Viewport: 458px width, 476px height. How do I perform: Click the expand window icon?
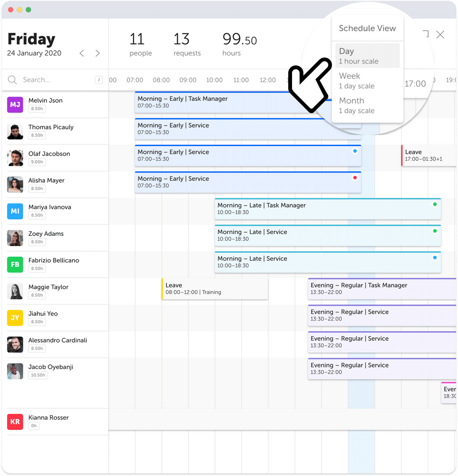[425, 34]
